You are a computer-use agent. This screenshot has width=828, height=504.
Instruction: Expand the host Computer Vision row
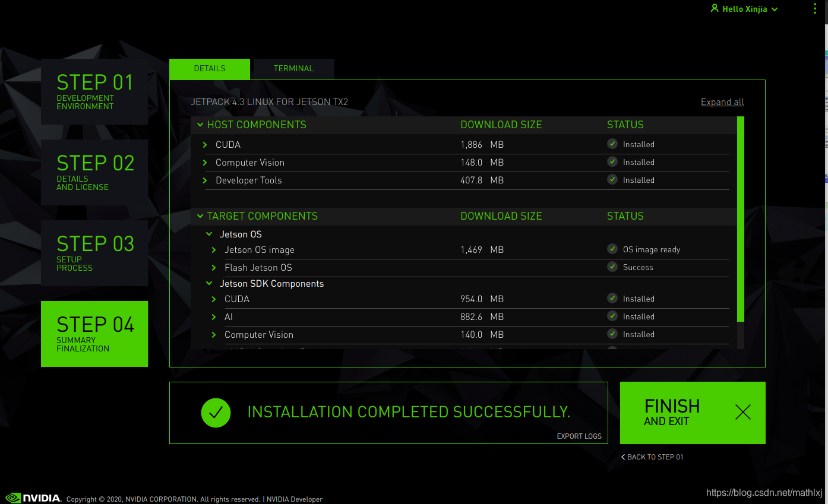click(x=205, y=163)
